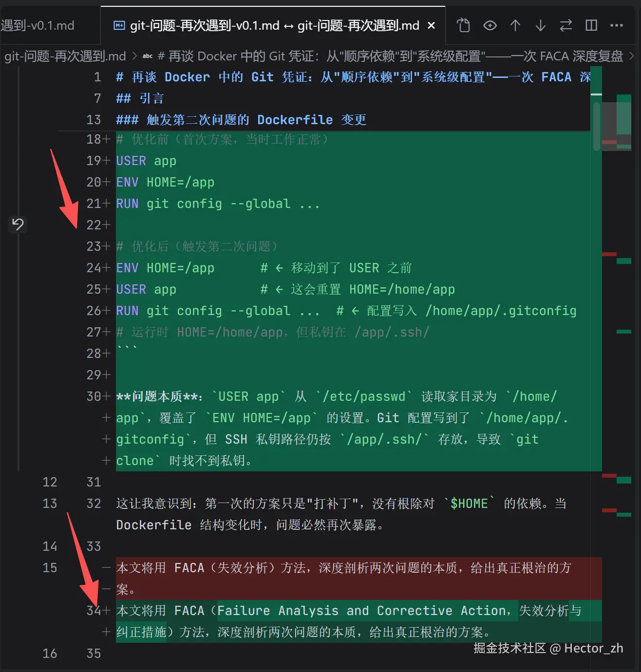Click breadcrumb heading 再谈 Docker 中的 Git 凭证

pos(391,56)
